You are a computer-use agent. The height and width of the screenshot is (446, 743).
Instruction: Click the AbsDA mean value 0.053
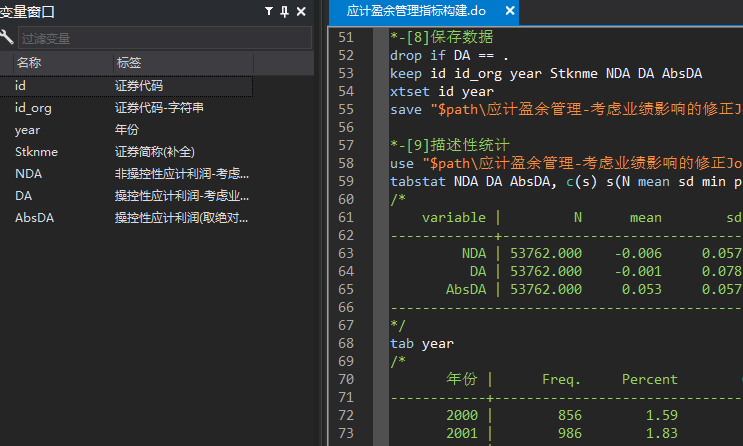pyautogui.click(x=642, y=290)
